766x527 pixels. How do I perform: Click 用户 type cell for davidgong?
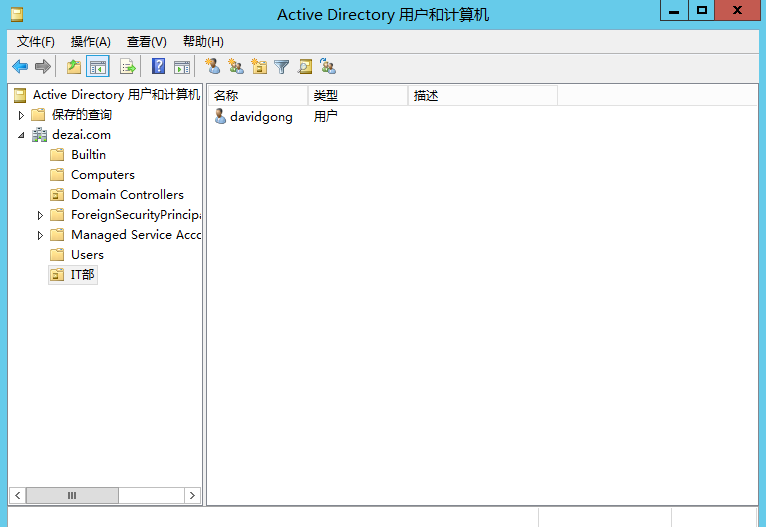(x=325, y=116)
